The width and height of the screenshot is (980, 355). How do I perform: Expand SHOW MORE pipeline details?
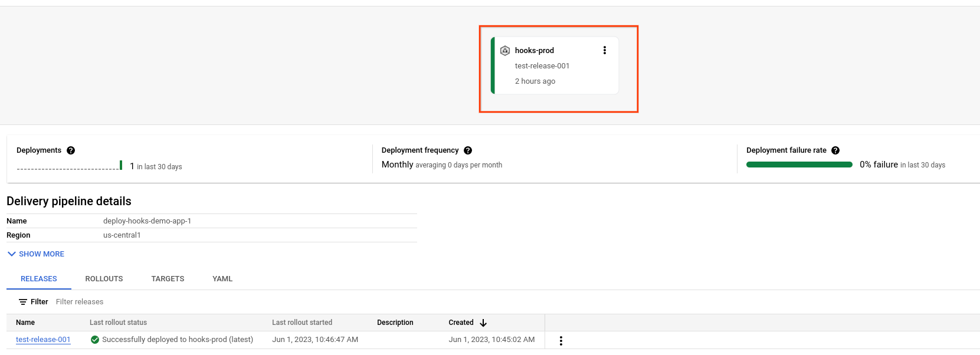point(36,254)
